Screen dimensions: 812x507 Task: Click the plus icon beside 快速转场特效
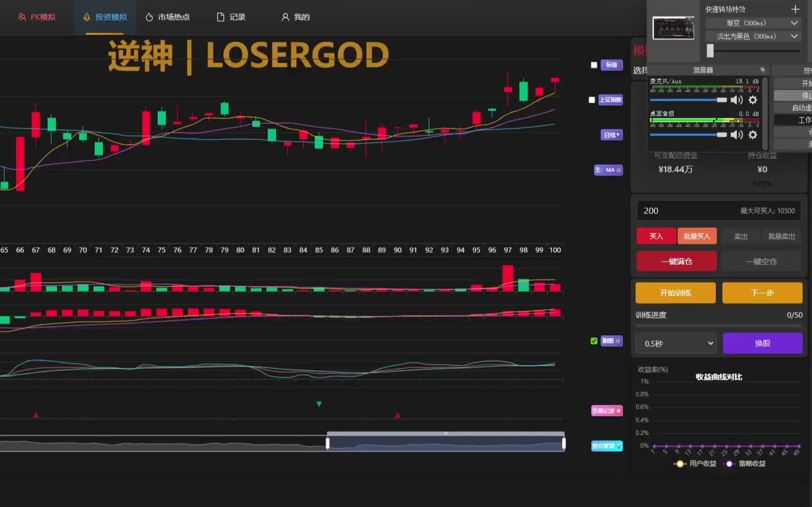[795, 9]
